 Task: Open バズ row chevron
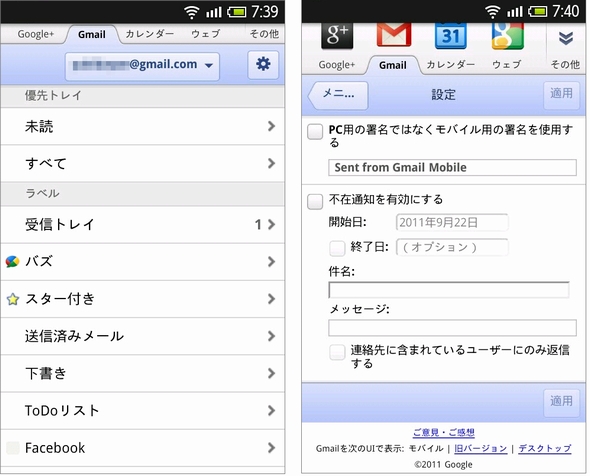click(271, 262)
